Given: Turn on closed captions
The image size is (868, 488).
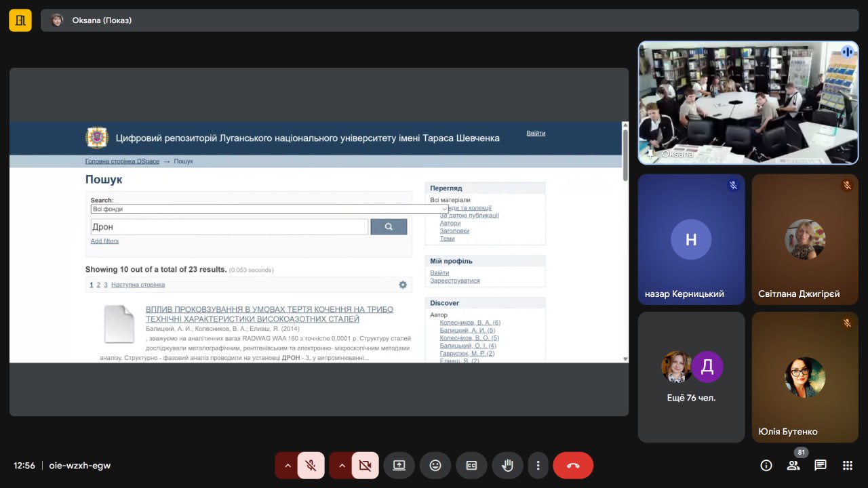Looking at the screenshot, I should click(471, 466).
